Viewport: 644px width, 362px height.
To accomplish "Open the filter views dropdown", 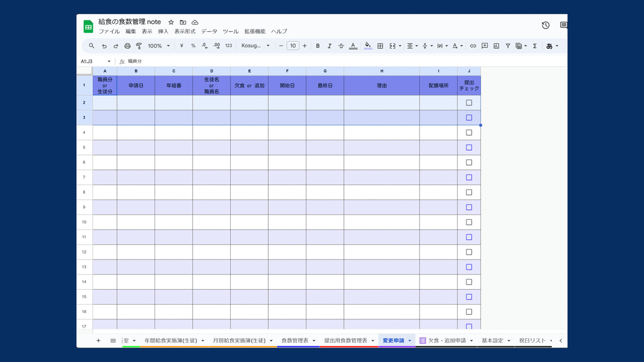I will point(521,46).
